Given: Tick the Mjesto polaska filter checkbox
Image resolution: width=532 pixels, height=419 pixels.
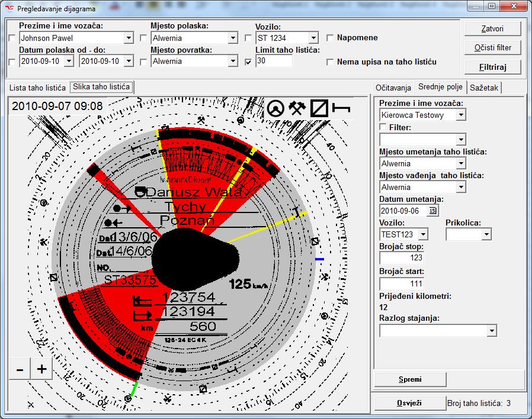Looking at the screenshot, I should click(143, 38).
